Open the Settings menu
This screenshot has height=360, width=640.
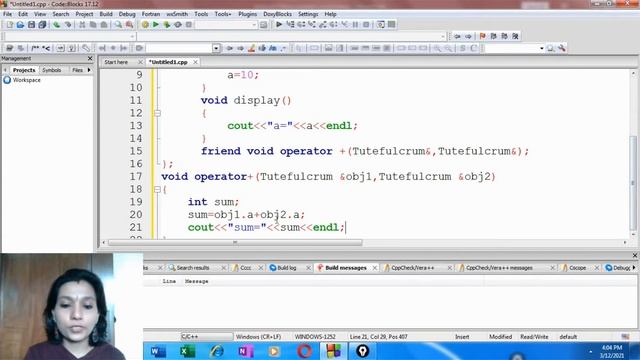[308, 14]
